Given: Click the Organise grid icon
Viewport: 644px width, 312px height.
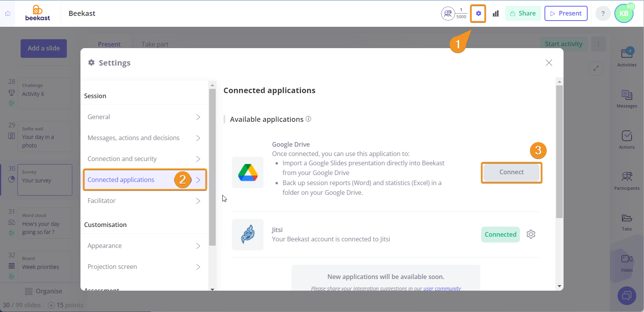Looking at the screenshot, I should [x=29, y=291].
